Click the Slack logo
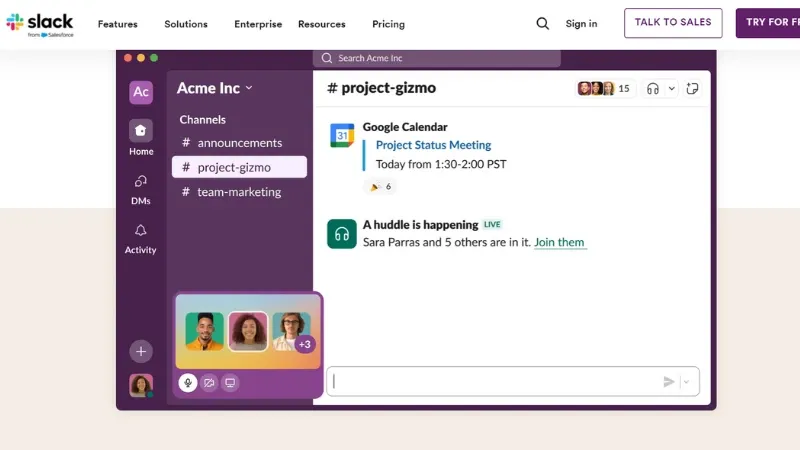 pos(40,24)
